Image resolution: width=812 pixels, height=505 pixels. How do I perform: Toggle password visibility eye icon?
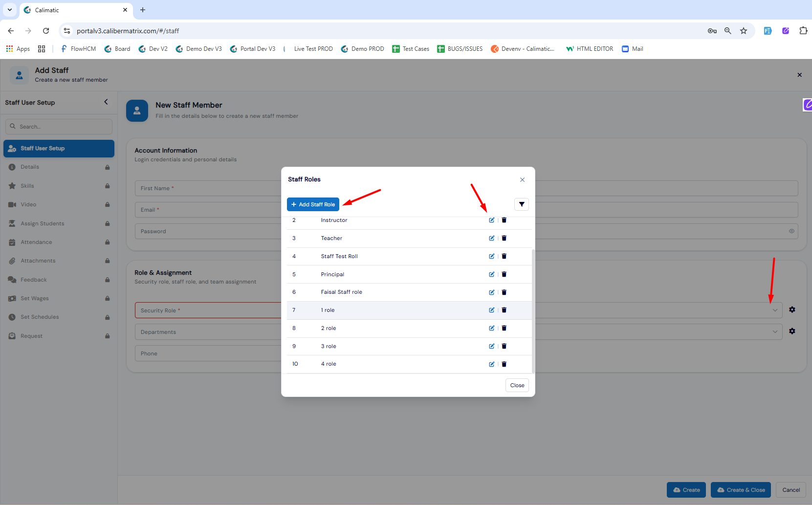(791, 231)
